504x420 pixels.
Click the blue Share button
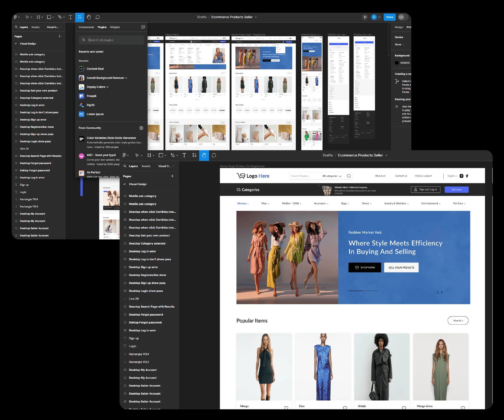(390, 17)
